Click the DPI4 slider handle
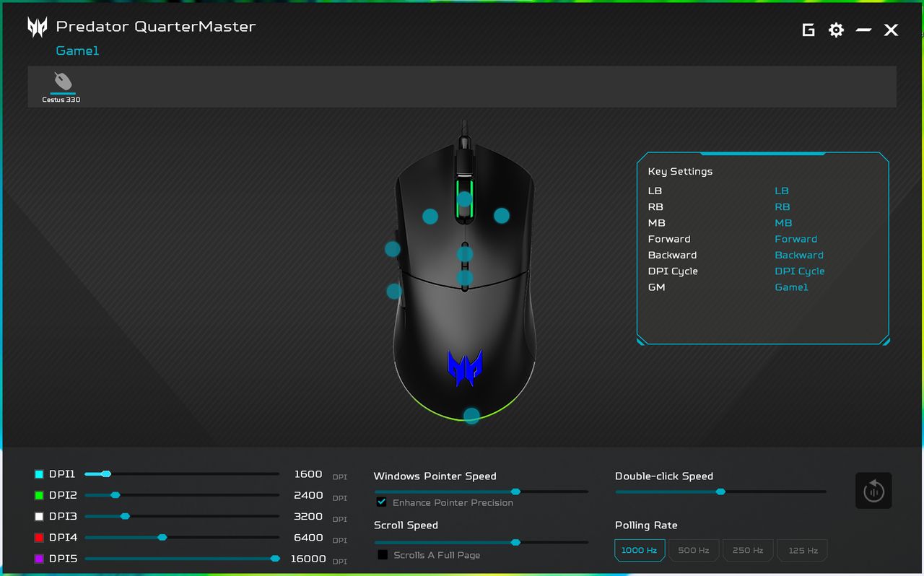Image resolution: width=924 pixels, height=576 pixels. click(162, 537)
